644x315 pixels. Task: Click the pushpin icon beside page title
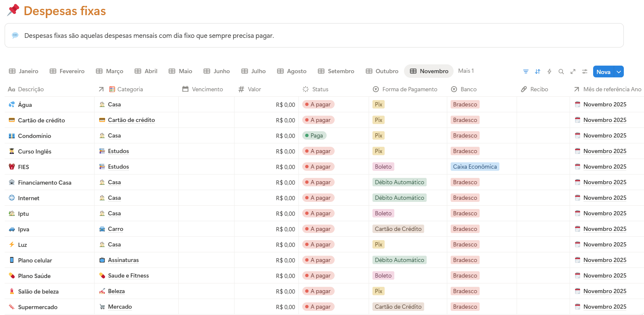click(x=13, y=10)
